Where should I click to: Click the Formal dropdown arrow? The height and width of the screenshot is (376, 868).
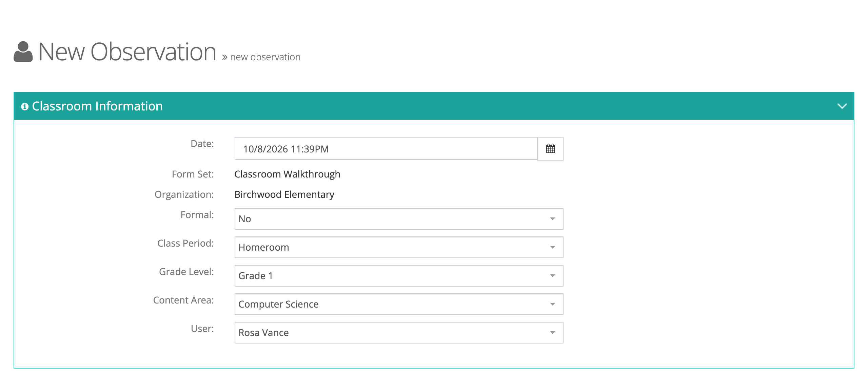[x=553, y=219]
